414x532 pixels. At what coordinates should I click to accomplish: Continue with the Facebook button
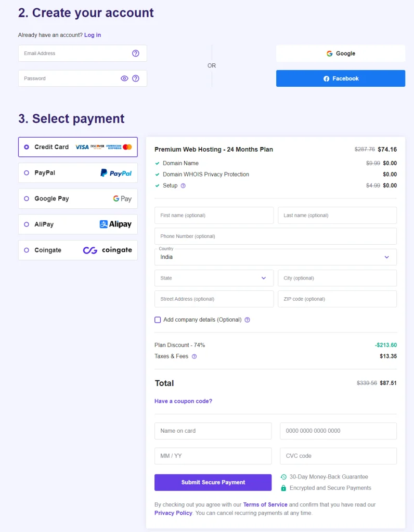tap(340, 78)
